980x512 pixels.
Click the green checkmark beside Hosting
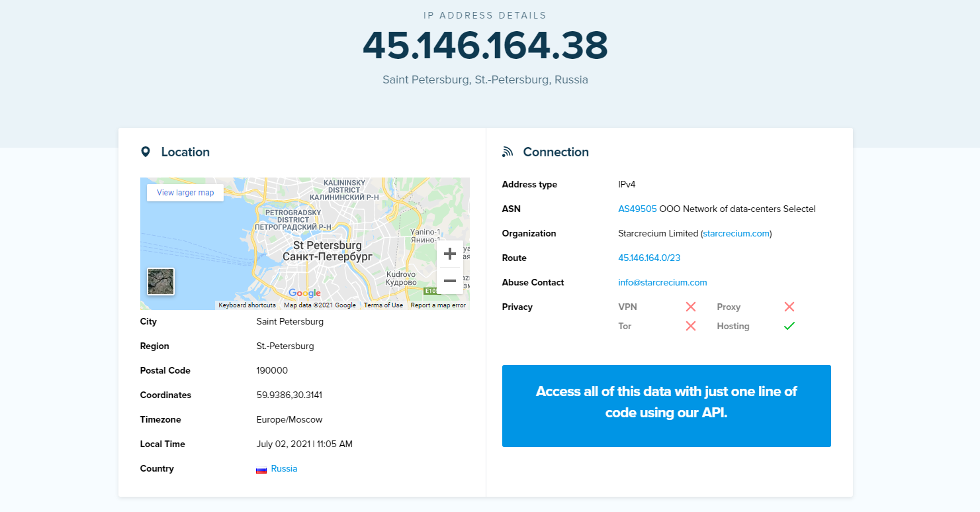click(789, 326)
